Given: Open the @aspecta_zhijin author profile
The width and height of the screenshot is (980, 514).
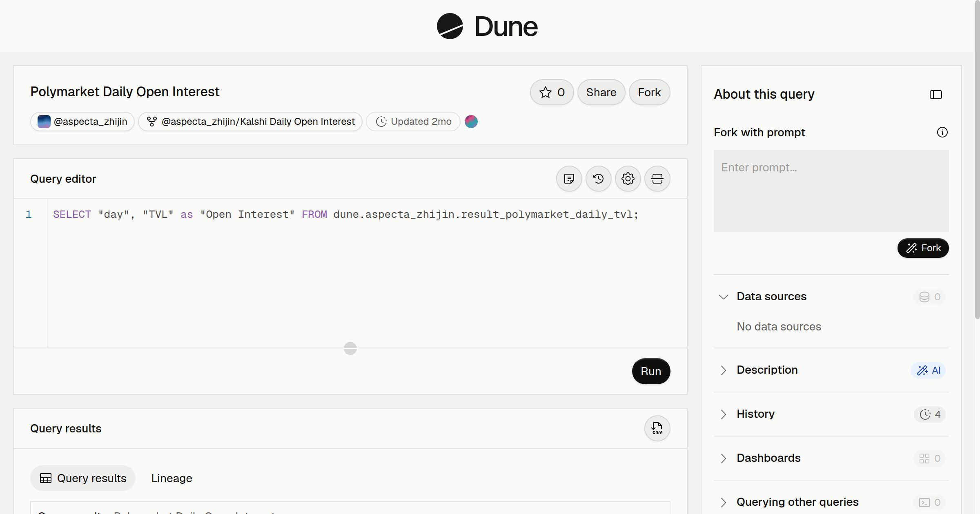Looking at the screenshot, I should point(82,122).
